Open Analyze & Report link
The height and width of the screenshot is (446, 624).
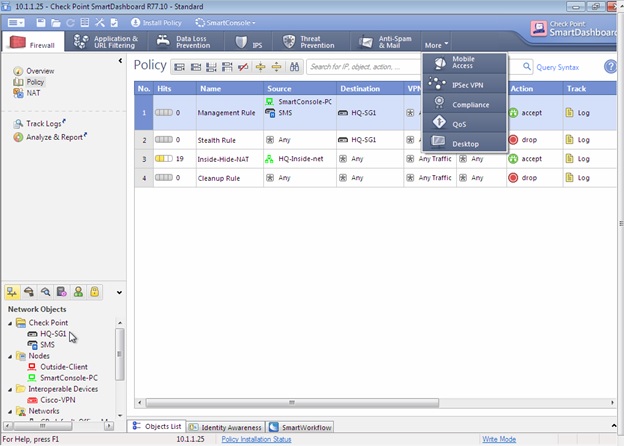(x=50, y=137)
